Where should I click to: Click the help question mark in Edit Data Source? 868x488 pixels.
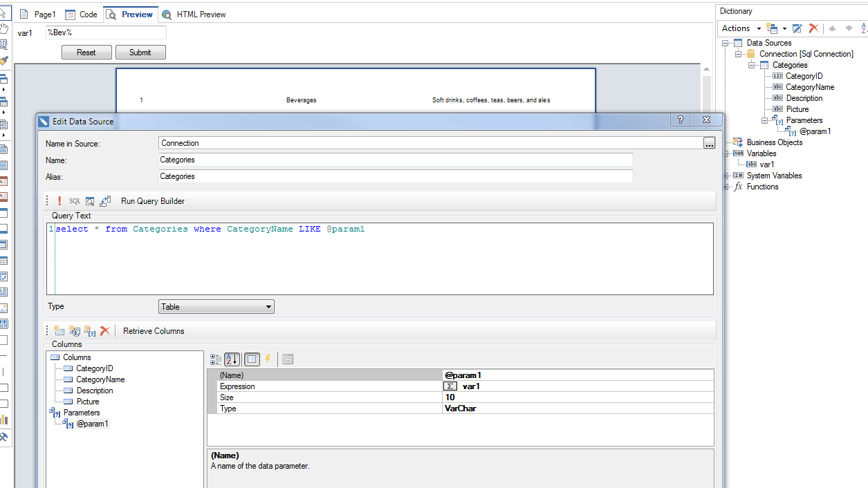pyautogui.click(x=681, y=120)
